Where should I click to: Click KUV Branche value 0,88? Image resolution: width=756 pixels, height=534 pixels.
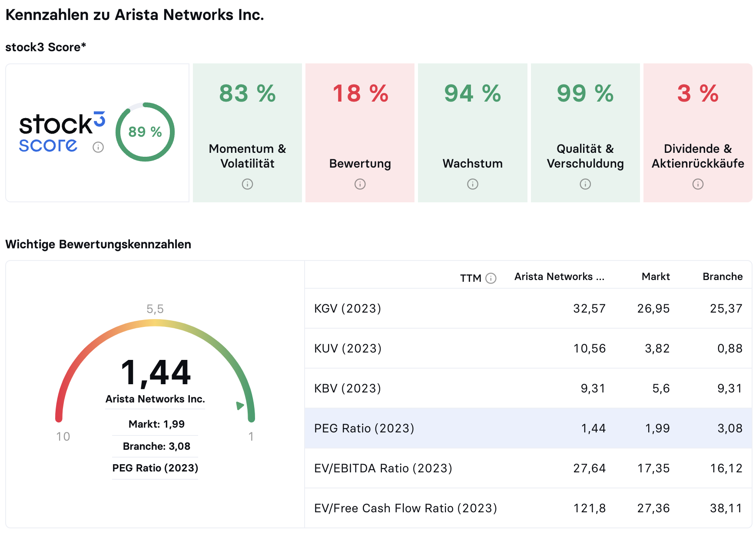pyautogui.click(x=730, y=348)
